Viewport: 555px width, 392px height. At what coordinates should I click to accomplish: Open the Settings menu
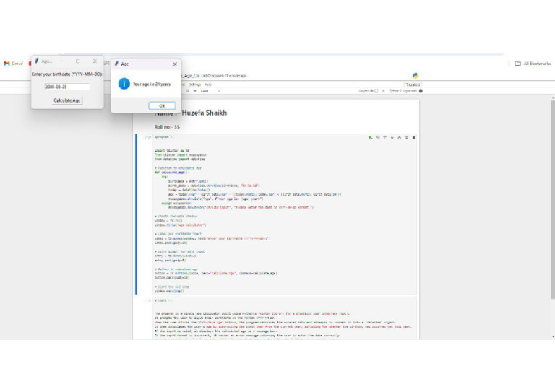click(195, 84)
